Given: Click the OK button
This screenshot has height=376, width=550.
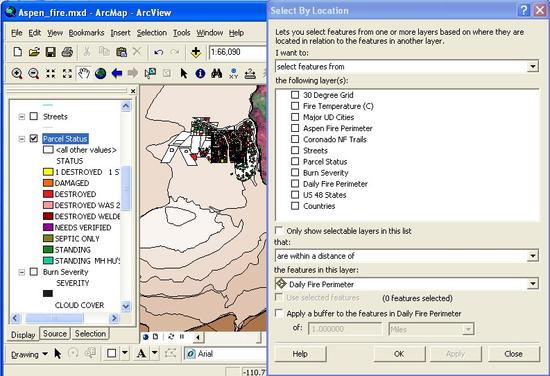Looking at the screenshot, I should pyautogui.click(x=399, y=354).
